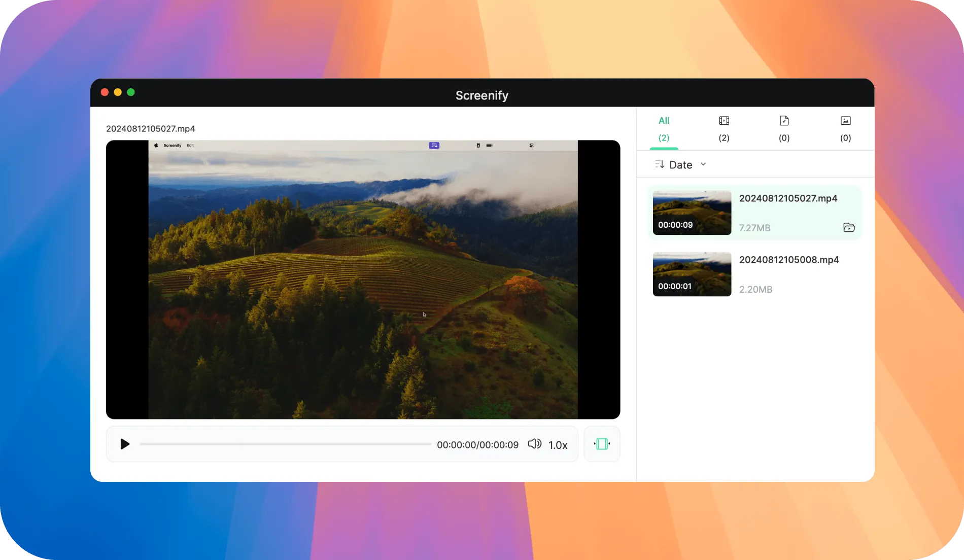Minimize the Screenify window
Image resolution: width=964 pixels, height=560 pixels.
[118, 92]
